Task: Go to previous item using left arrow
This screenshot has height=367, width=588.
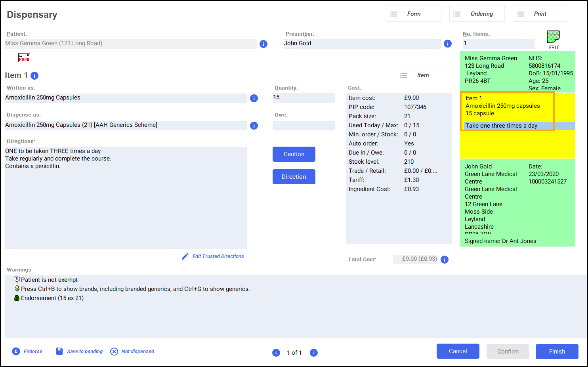Action: [276, 353]
